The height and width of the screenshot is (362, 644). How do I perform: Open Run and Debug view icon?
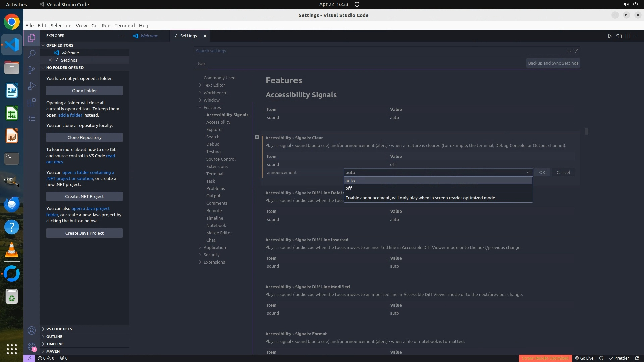point(32,86)
